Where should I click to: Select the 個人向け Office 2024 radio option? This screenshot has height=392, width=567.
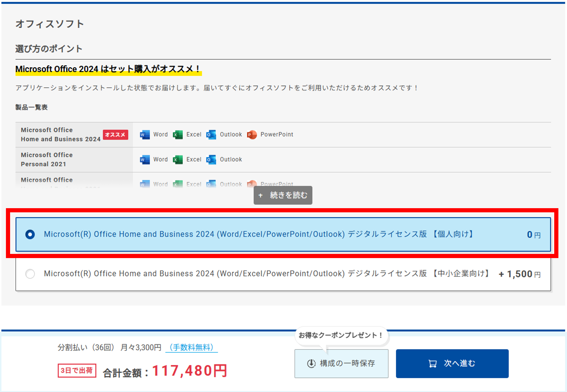pos(30,234)
